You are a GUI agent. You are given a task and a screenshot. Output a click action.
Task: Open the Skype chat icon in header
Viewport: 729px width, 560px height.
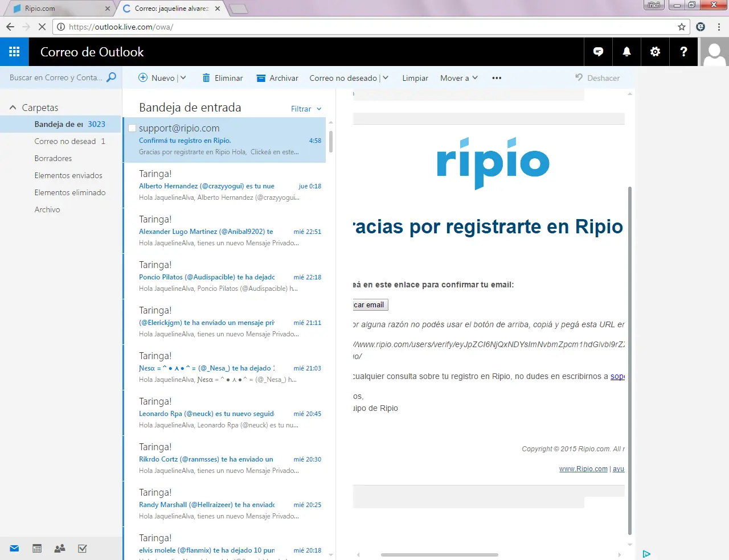tap(598, 52)
